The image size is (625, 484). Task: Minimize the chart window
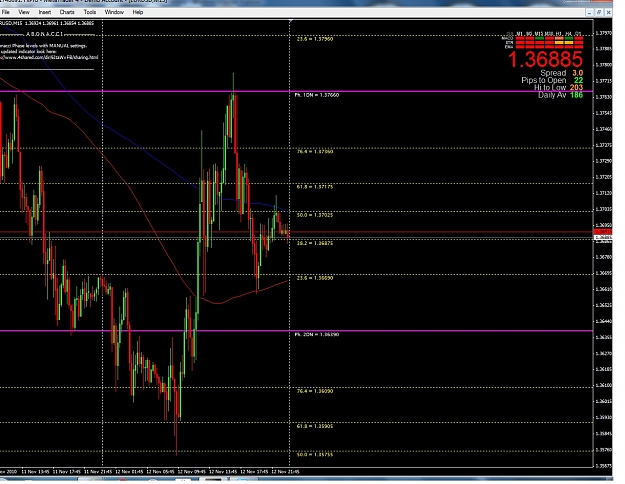tap(590, 12)
